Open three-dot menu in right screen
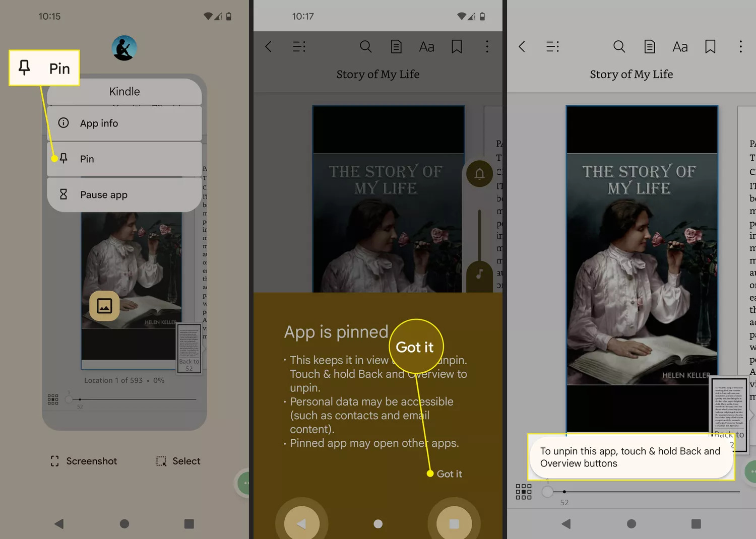This screenshot has width=756, height=539. [x=740, y=47]
